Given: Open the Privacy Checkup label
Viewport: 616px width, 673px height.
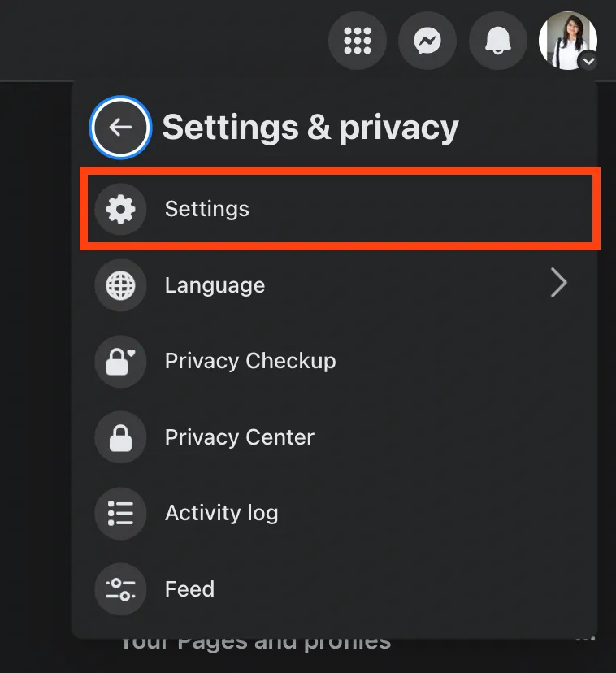Looking at the screenshot, I should [250, 362].
